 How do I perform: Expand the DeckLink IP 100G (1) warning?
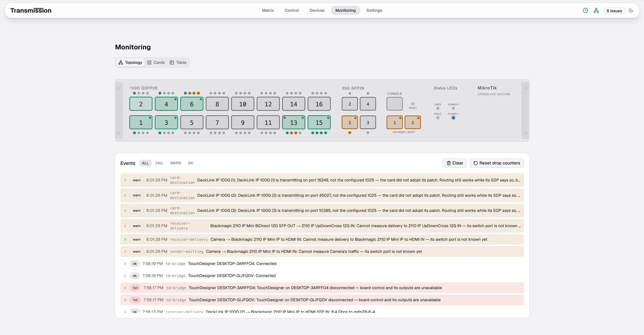point(125,180)
